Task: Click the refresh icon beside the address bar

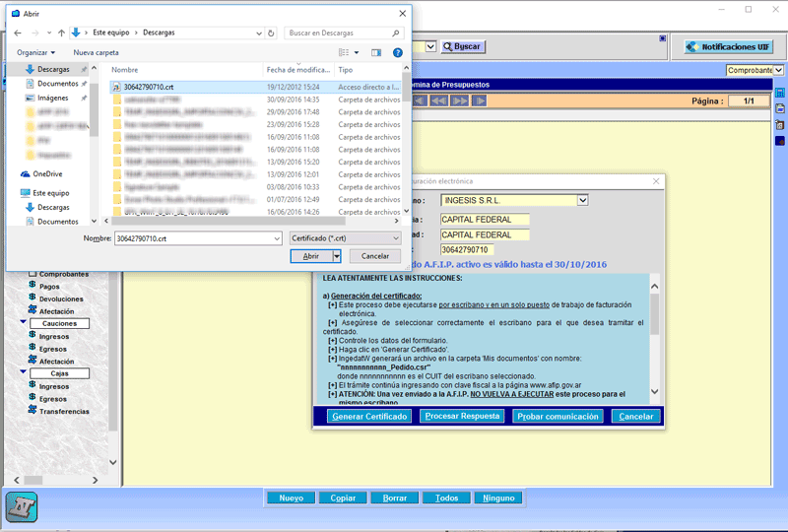Action: tap(270, 33)
